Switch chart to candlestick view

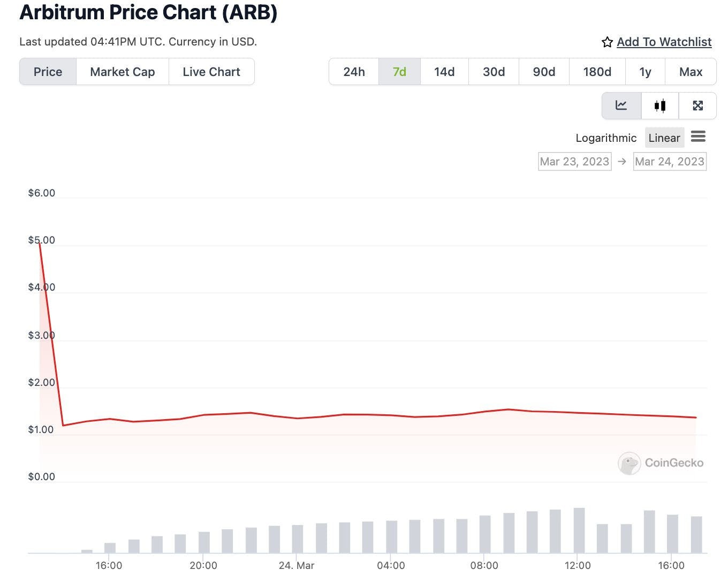click(659, 105)
